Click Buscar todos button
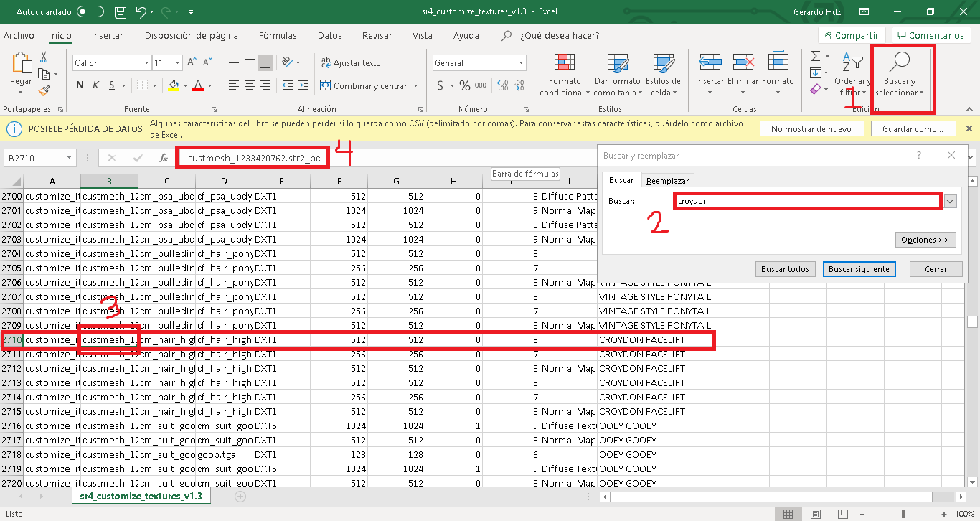 coord(785,269)
